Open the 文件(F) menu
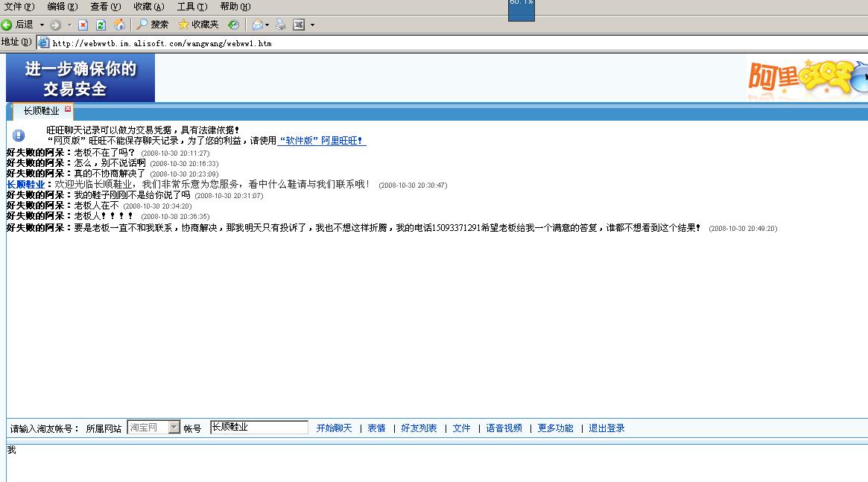Image resolution: width=868 pixels, height=482 pixels. point(19,7)
